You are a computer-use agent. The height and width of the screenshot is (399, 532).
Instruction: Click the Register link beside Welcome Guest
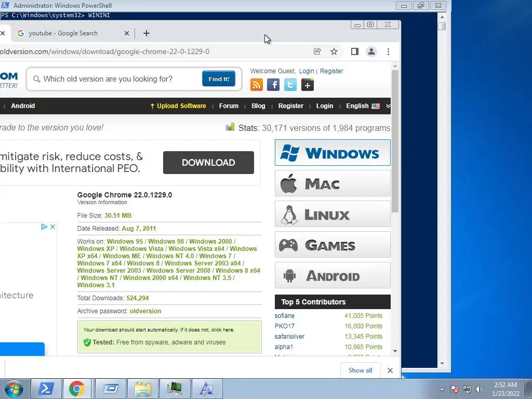point(331,71)
